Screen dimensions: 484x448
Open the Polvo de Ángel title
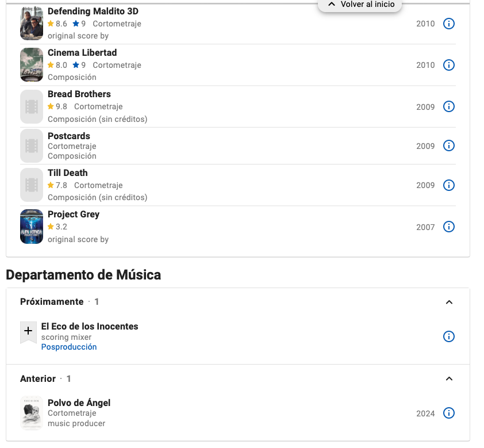pyautogui.click(x=79, y=403)
